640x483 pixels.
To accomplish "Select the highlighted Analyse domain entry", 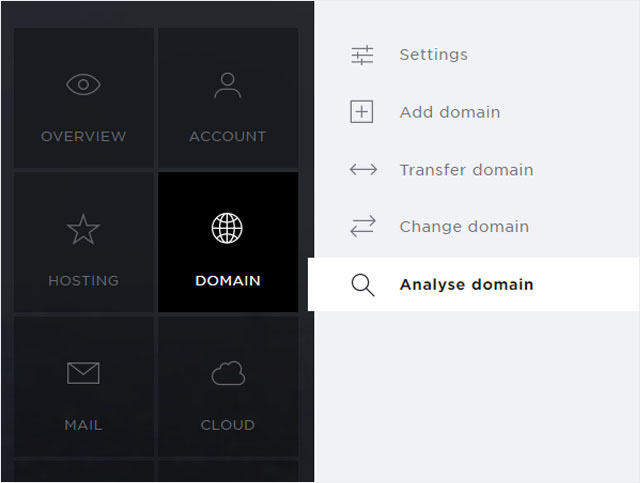I will click(473, 284).
